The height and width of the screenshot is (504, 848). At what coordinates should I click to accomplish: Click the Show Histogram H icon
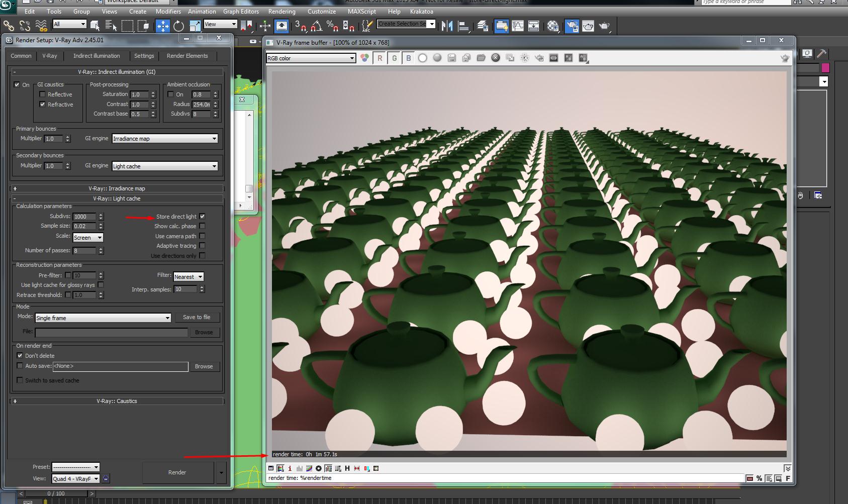(347, 468)
